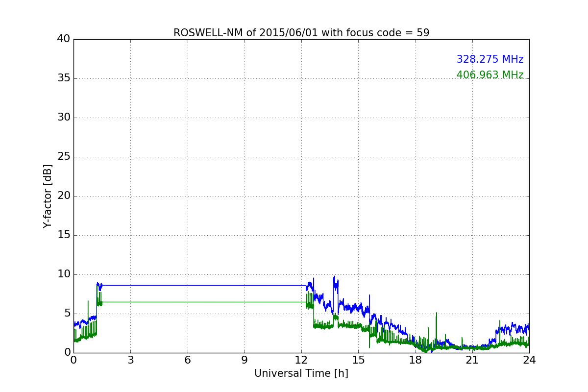Click the y-axis tick label 40
Screen dimensions: 588x392
64,39
